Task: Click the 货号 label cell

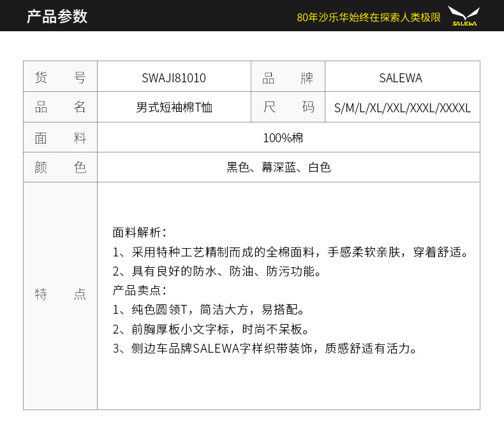Action: click(60, 77)
